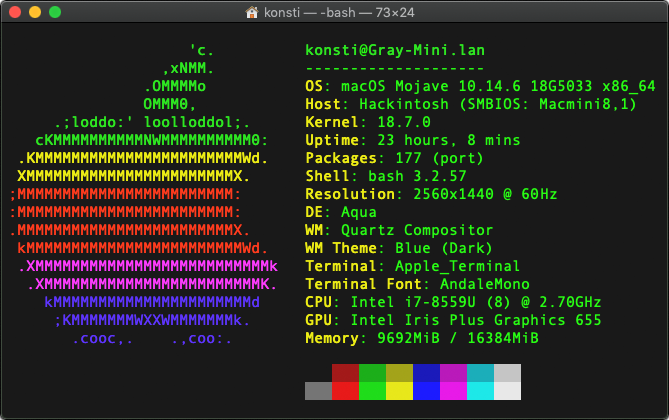Click the 'x86_64' text in the OS line
The width and height of the screenshot is (669, 420).
[x=628, y=87]
